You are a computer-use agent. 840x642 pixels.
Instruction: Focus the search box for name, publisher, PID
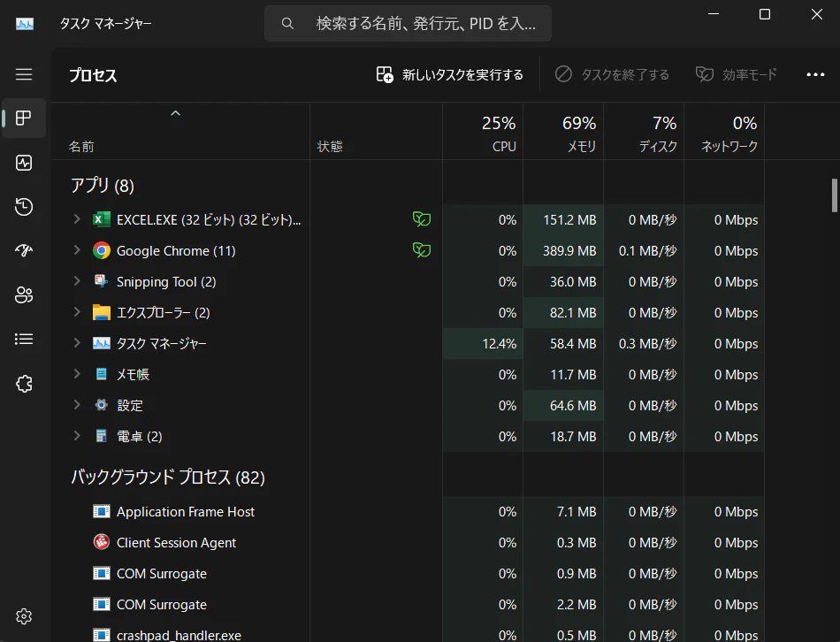pos(408,24)
